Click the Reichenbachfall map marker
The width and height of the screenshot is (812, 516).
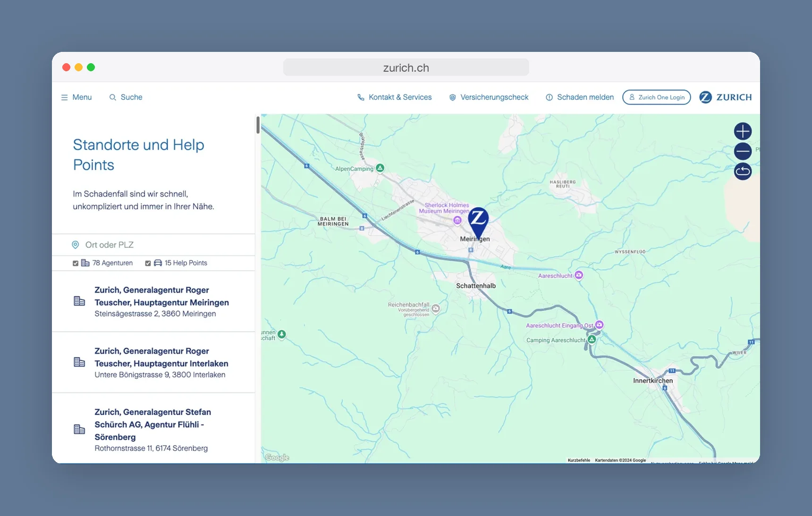click(436, 308)
